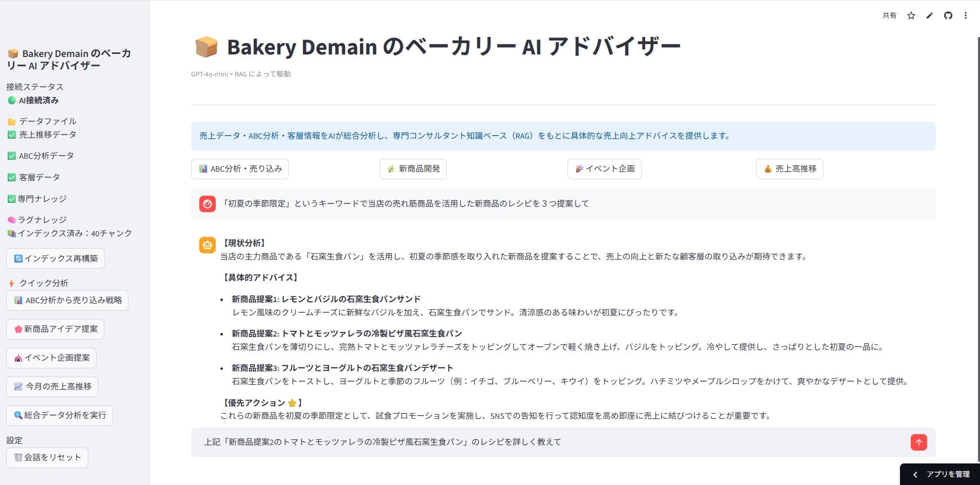Click the 専門ナレッジ green checkmark
Viewport: 980px width, 485px height.
click(x=12, y=199)
